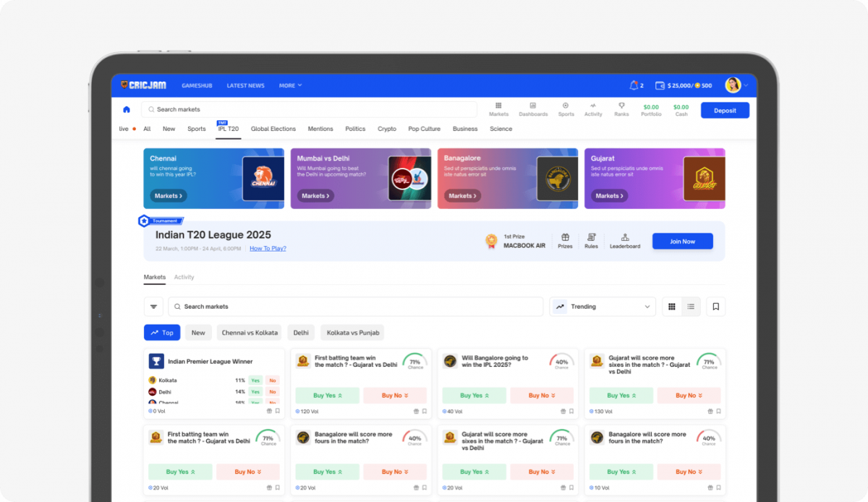Open the How To Play? link

tap(268, 249)
